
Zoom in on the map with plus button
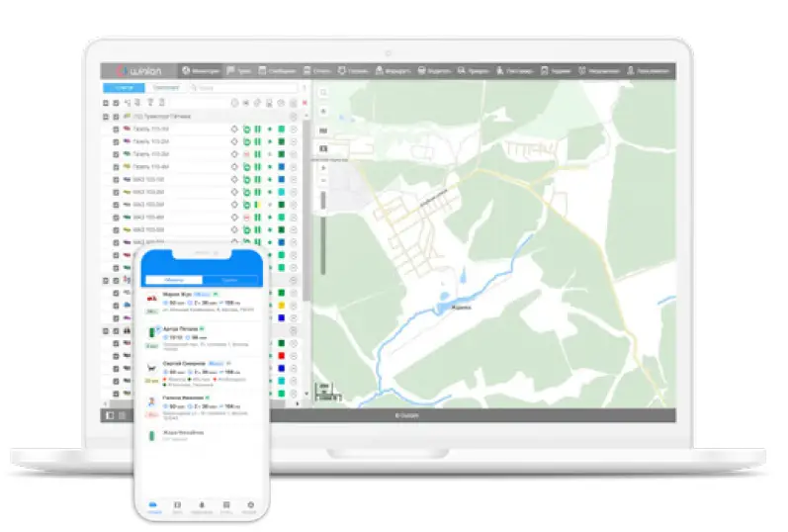pos(322,168)
